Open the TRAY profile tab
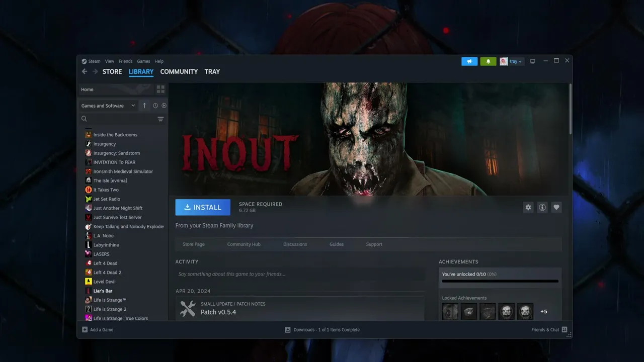 point(212,71)
